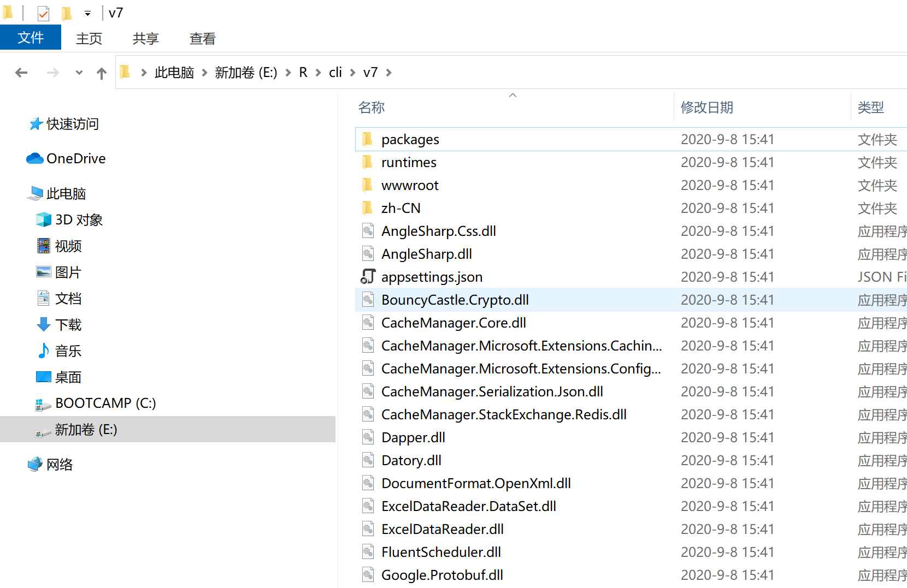Screen dimensions: 907x588
Task: Switch to the 查看 ribbon tab
Action: click(x=202, y=39)
